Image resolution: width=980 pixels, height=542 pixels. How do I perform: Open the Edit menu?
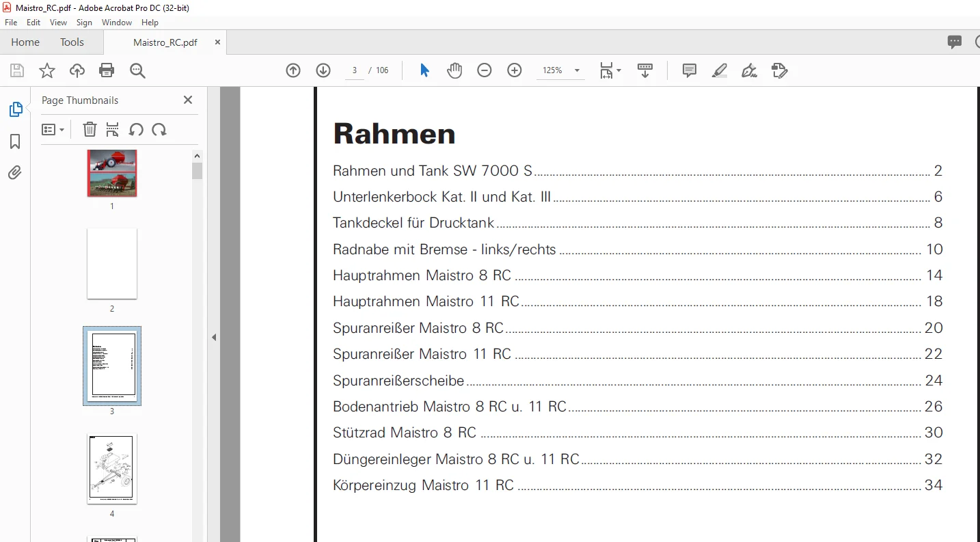coord(33,23)
